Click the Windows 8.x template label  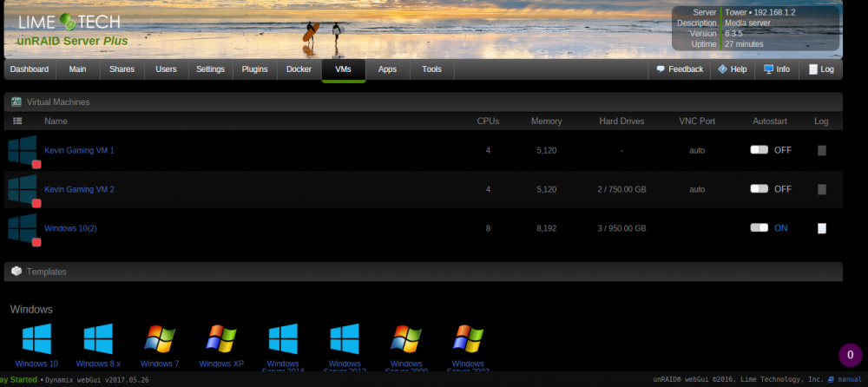[x=98, y=364]
